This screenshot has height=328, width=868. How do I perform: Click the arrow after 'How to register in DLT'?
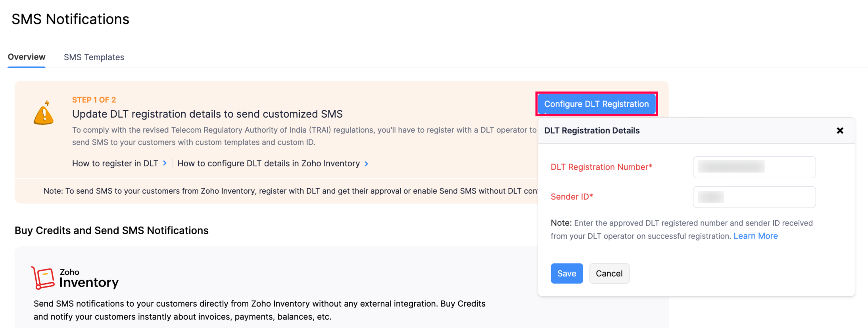165,163
